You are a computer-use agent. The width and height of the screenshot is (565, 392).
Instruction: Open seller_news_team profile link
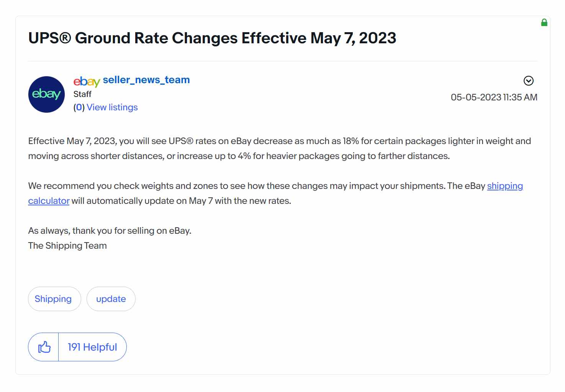(x=146, y=80)
